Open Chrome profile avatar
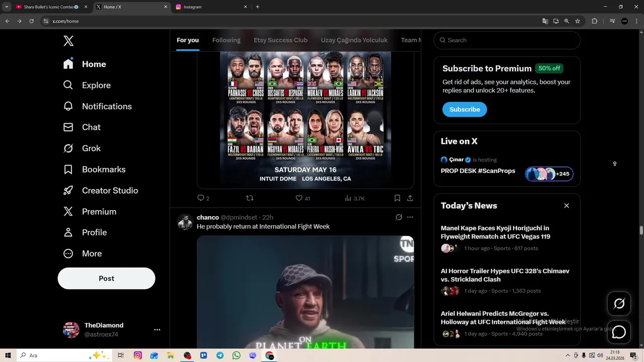644x362 pixels. pyautogui.click(x=624, y=21)
